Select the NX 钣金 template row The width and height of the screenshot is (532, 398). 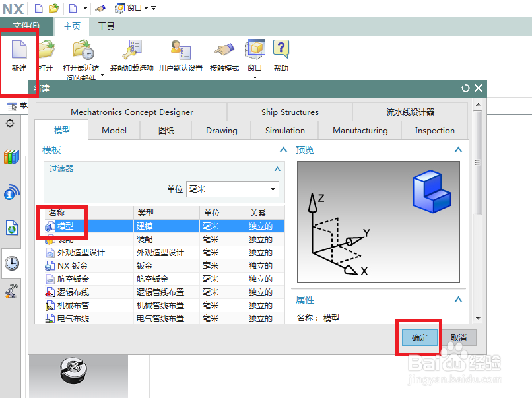[x=164, y=266]
